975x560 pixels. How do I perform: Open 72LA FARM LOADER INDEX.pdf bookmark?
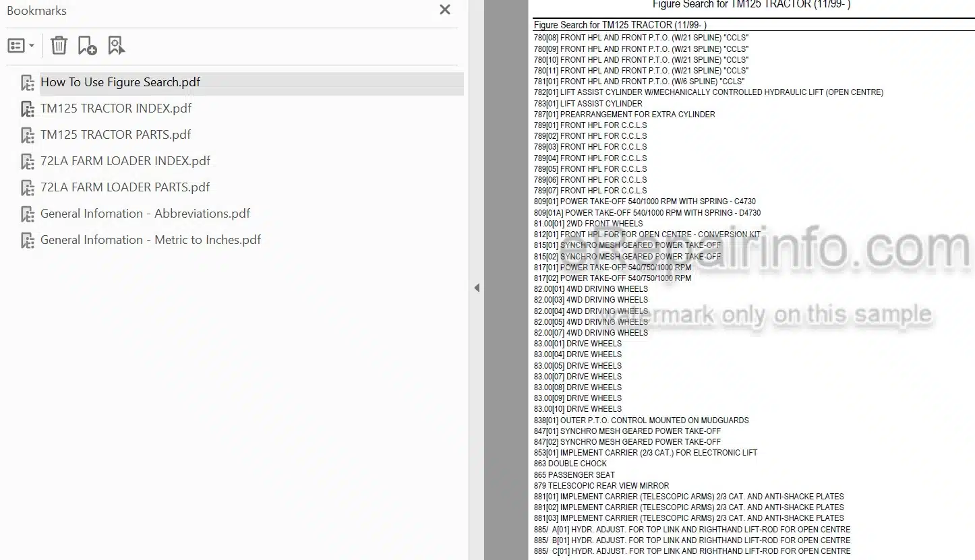tap(125, 161)
